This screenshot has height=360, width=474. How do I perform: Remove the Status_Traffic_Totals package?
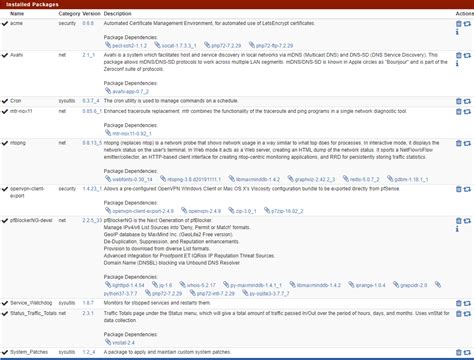(459, 314)
